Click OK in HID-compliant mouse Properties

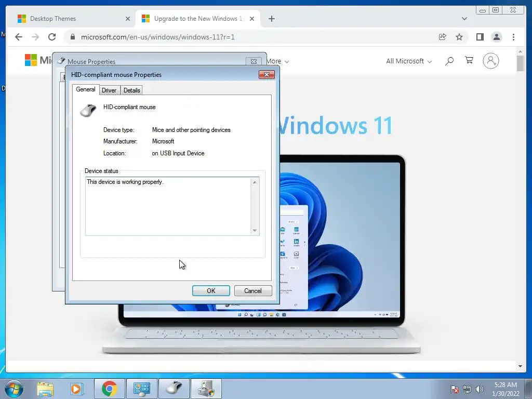coord(211,291)
